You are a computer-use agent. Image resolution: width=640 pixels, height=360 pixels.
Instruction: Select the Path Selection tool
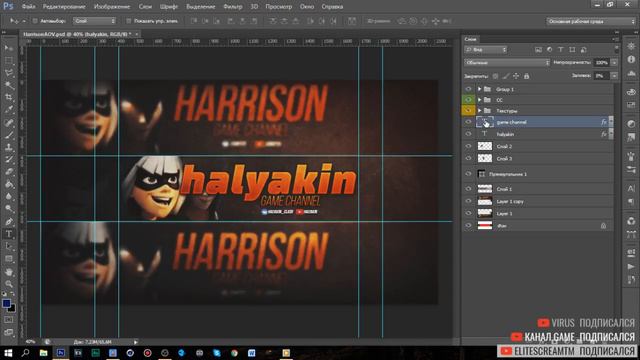9,247
